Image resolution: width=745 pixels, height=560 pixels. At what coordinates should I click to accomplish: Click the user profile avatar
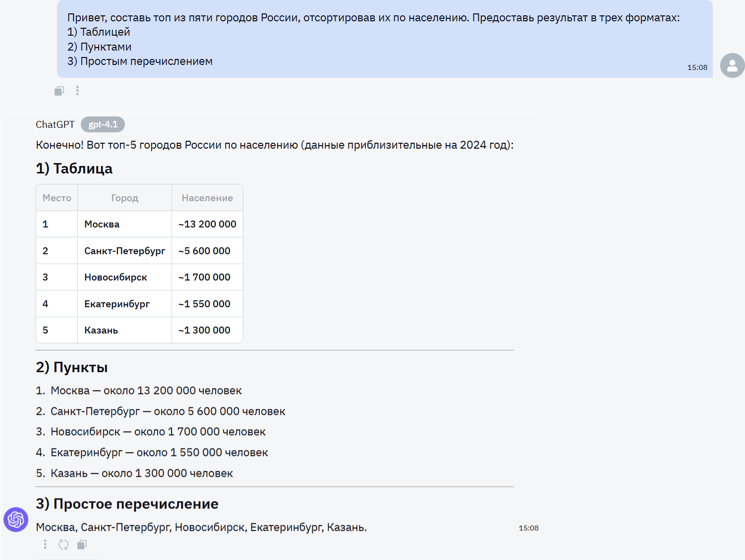[732, 65]
